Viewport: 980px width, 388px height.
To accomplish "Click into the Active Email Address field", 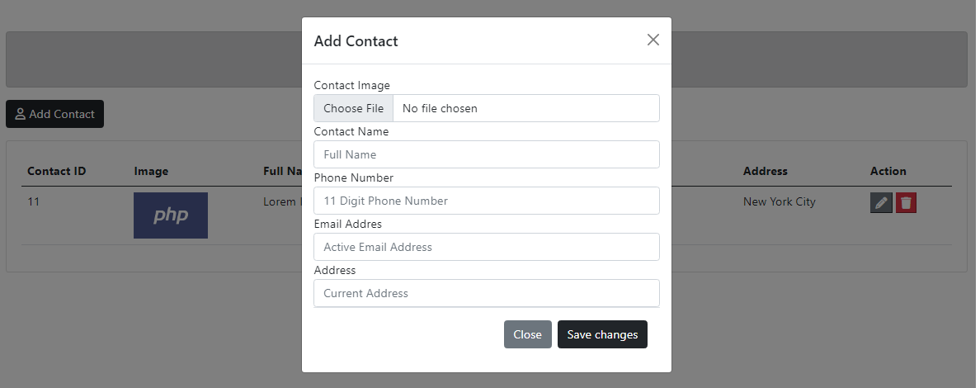I will coord(486,247).
